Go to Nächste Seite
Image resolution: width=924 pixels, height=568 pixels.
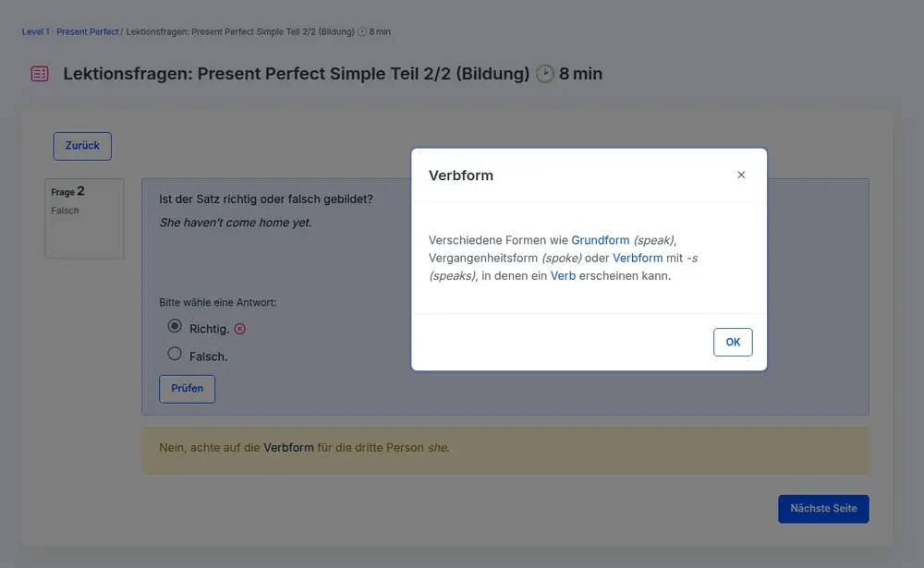coord(823,509)
